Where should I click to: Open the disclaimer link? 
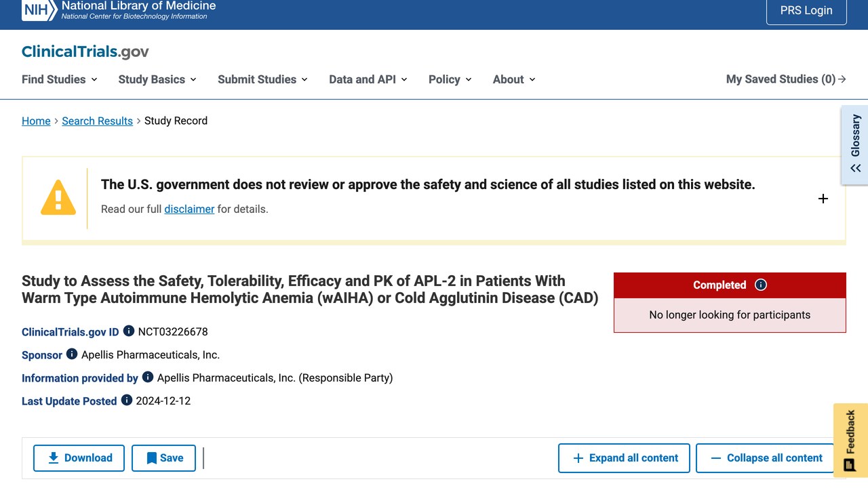pyautogui.click(x=189, y=209)
